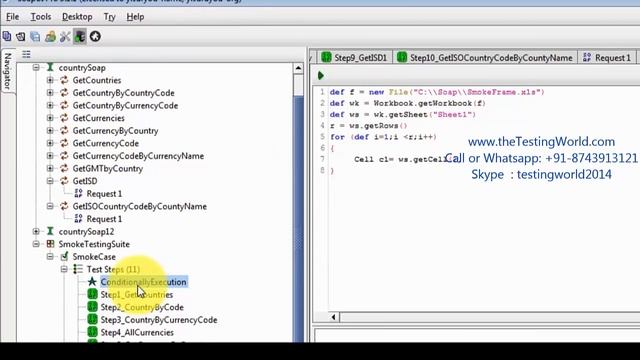Image resolution: width=640 pixels, height=360 pixels.
Task: Expand the GetGMTbyCountry operation node
Action: [50, 168]
